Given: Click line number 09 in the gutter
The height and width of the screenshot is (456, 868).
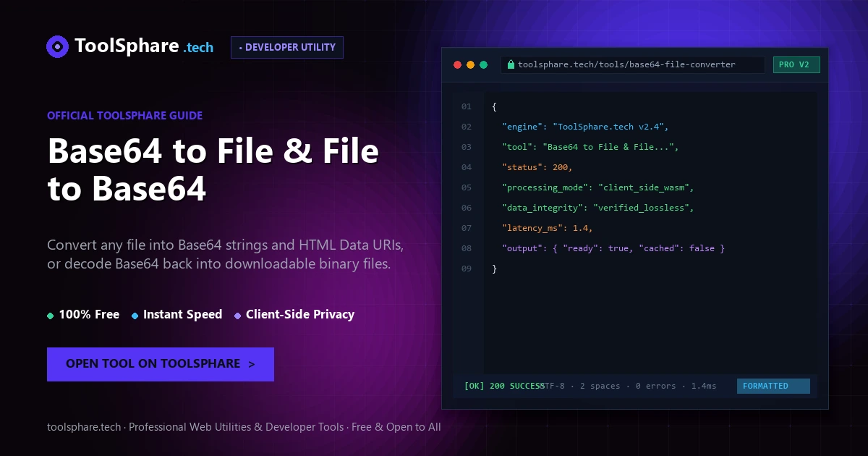Looking at the screenshot, I should (x=466, y=269).
